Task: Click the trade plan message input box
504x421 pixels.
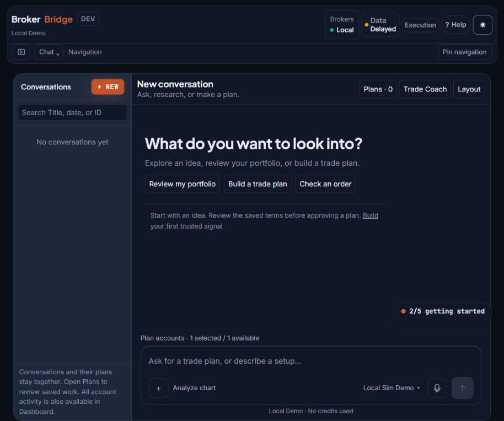Action: pos(310,361)
